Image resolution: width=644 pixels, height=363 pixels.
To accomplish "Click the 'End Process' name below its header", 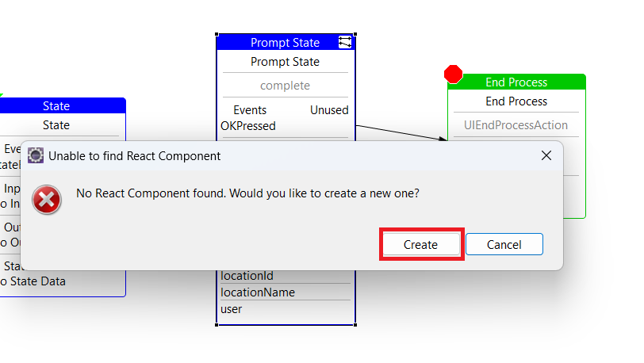I will point(516,101).
